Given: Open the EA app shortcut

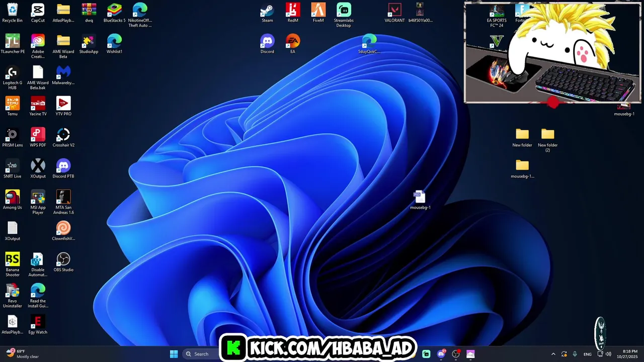Looking at the screenshot, I should click(x=293, y=44).
